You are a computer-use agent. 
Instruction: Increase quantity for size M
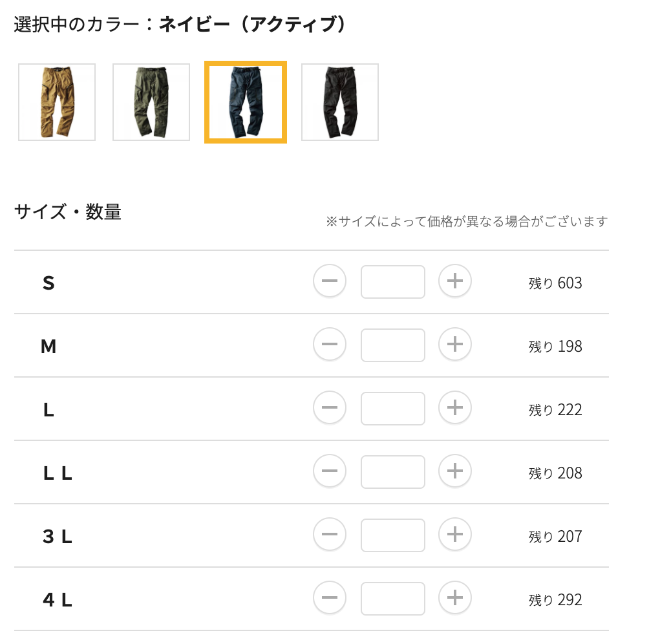click(x=454, y=345)
